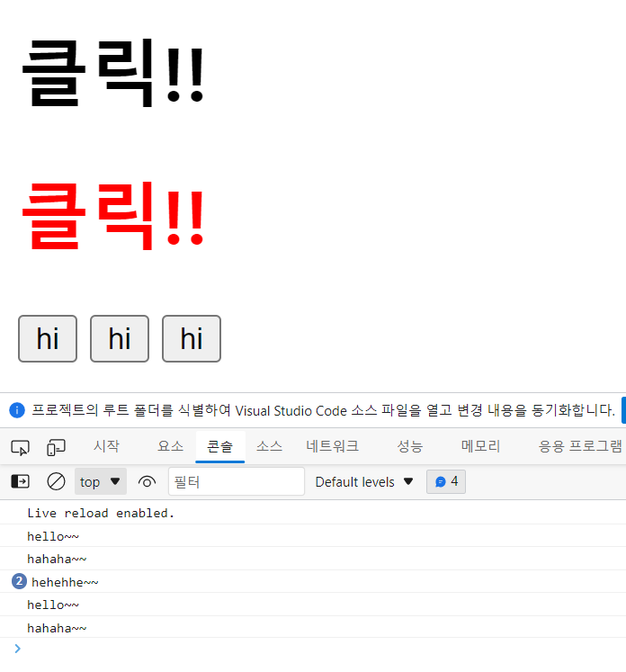The image size is (626, 672).
Task: Clear console with the circle-slash icon
Action: point(56,481)
